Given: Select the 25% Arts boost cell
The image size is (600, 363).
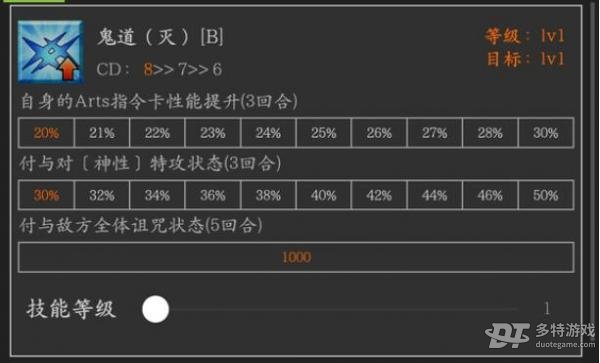Looking at the screenshot, I should [323, 133].
